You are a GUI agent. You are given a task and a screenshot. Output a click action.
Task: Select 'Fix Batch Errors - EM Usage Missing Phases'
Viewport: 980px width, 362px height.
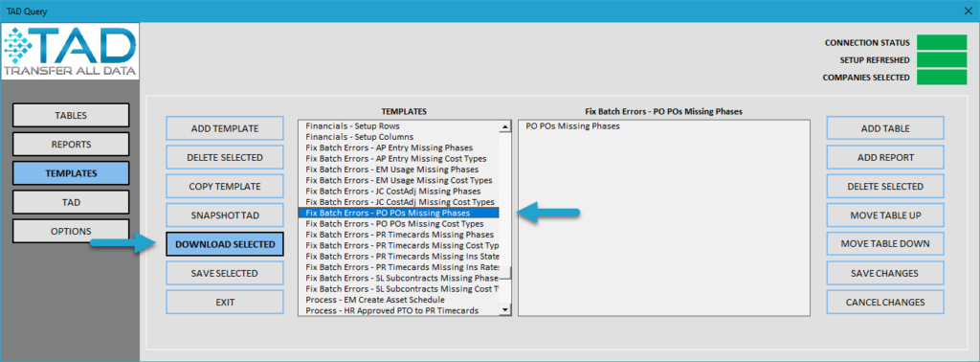coord(399,170)
